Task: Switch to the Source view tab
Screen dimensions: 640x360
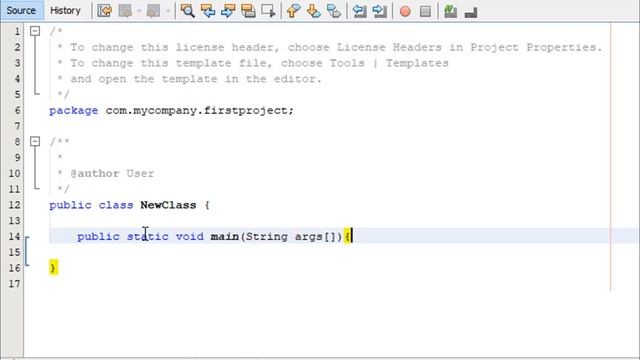Action: 21,11
